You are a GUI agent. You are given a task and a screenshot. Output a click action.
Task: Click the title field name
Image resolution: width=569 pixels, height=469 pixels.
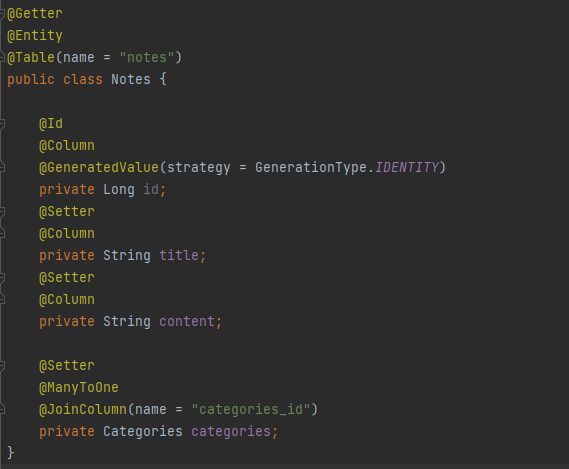(179, 256)
